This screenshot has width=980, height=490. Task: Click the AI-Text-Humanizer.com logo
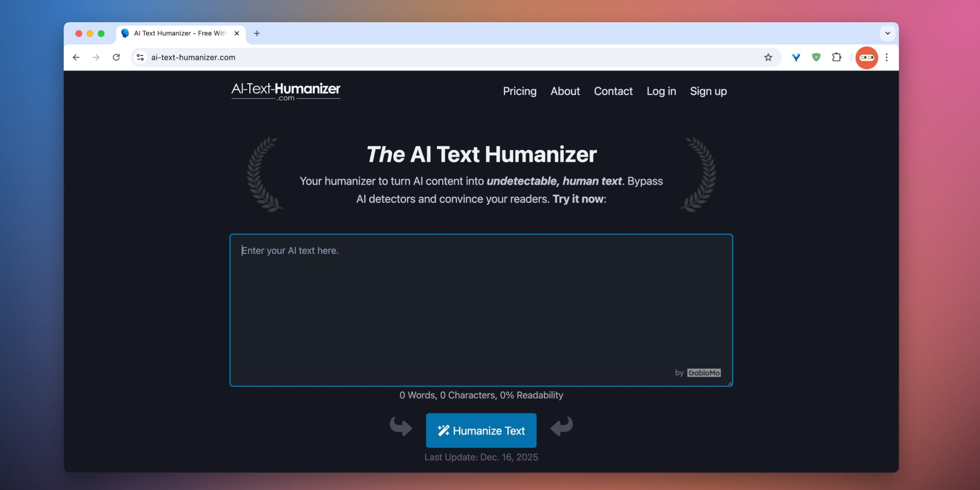pos(286,91)
